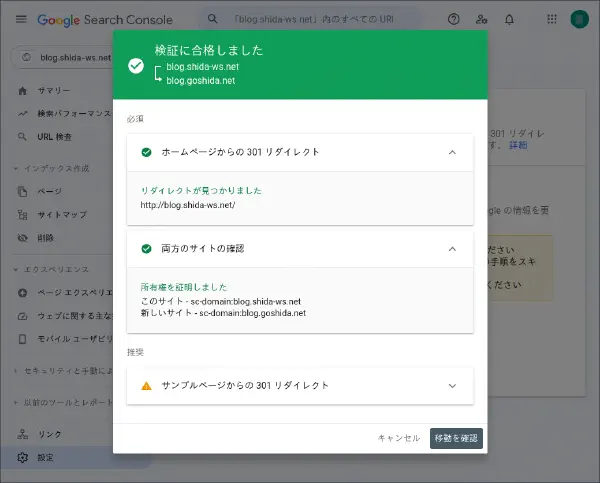Open the hamburger main menu
This screenshot has height=483, width=600.
(21, 19)
